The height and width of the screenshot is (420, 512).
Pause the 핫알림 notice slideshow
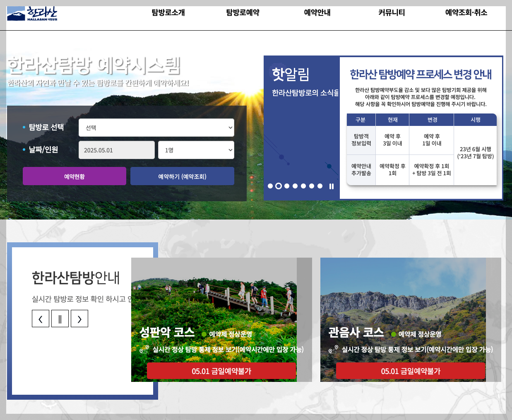click(x=331, y=186)
